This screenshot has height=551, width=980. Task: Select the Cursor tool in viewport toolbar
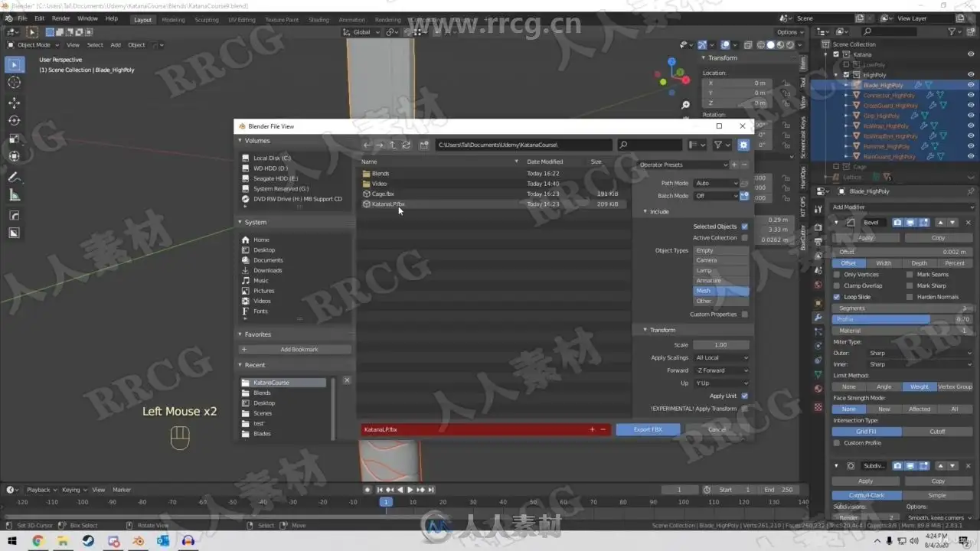click(x=15, y=83)
